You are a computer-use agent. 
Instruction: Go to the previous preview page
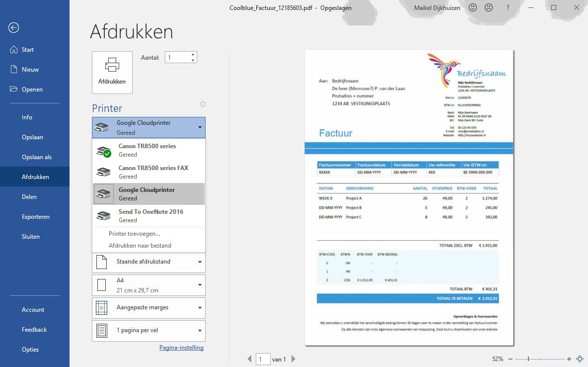pos(249,359)
